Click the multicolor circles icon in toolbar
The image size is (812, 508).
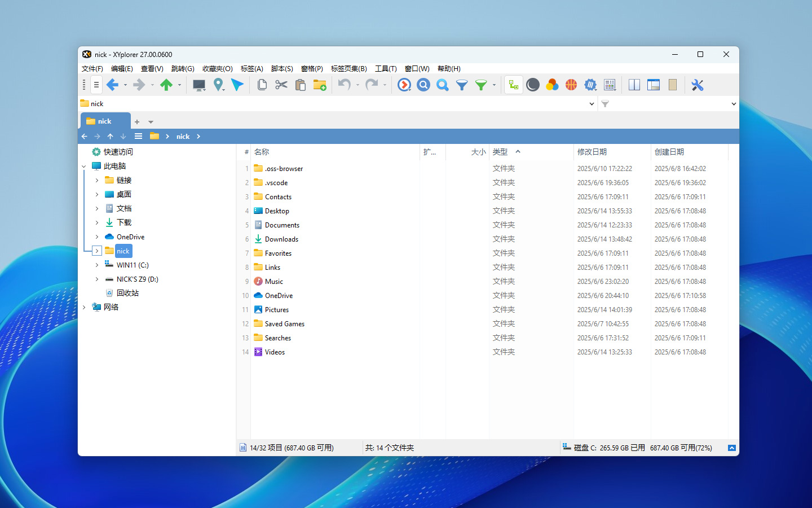552,85
